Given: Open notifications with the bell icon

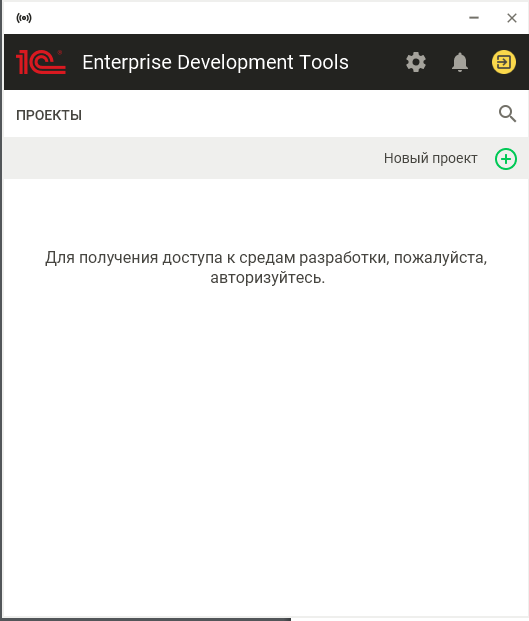Looking at the screenshot, I should point(460,62).
